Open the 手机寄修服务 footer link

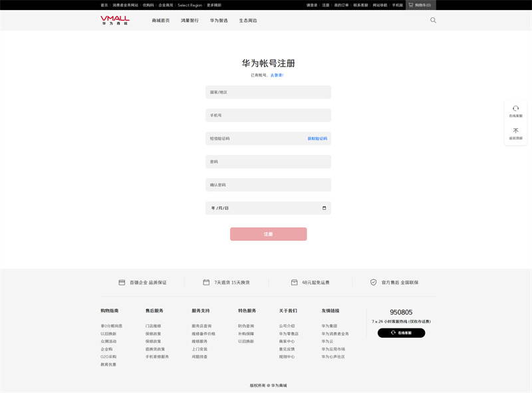157,356
